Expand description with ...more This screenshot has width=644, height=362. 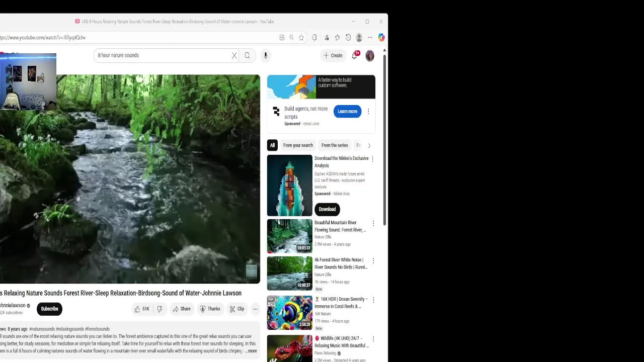251,351
